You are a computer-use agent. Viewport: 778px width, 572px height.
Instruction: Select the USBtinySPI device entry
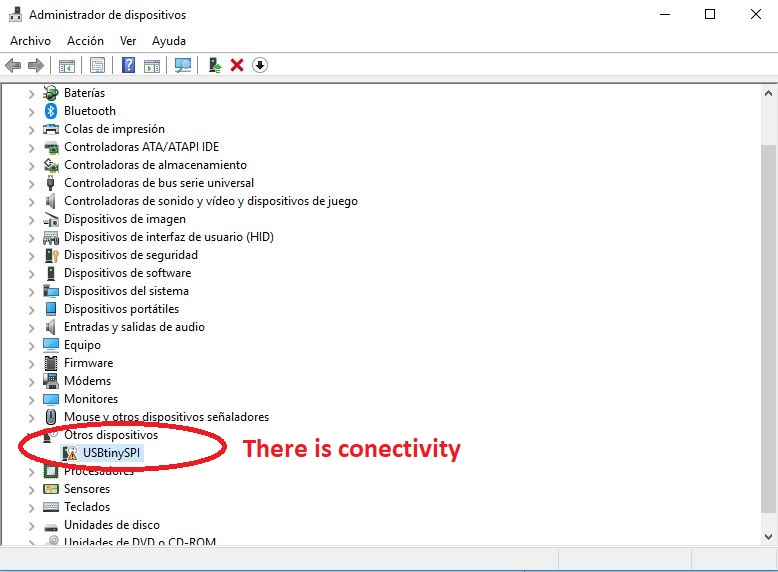111,452
